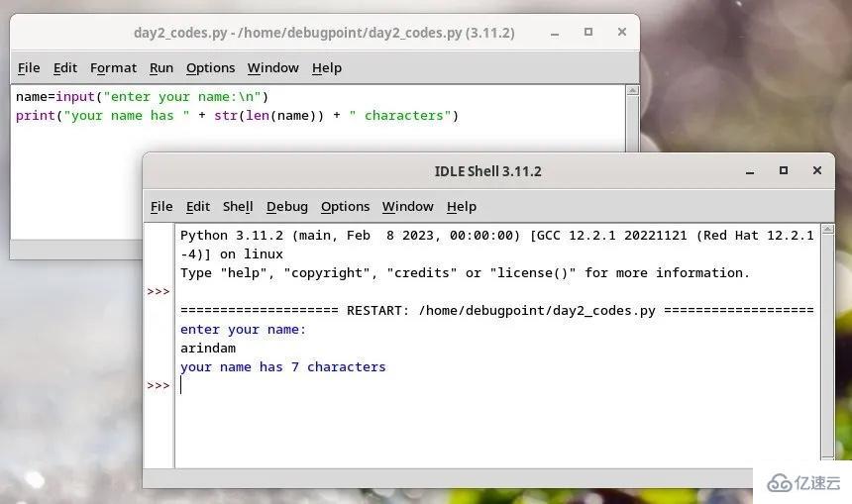The width and height of the screenshot is (852, 504).
Task: Click the 'arindam' input text in shell
Action: click(x=208, y=349)
